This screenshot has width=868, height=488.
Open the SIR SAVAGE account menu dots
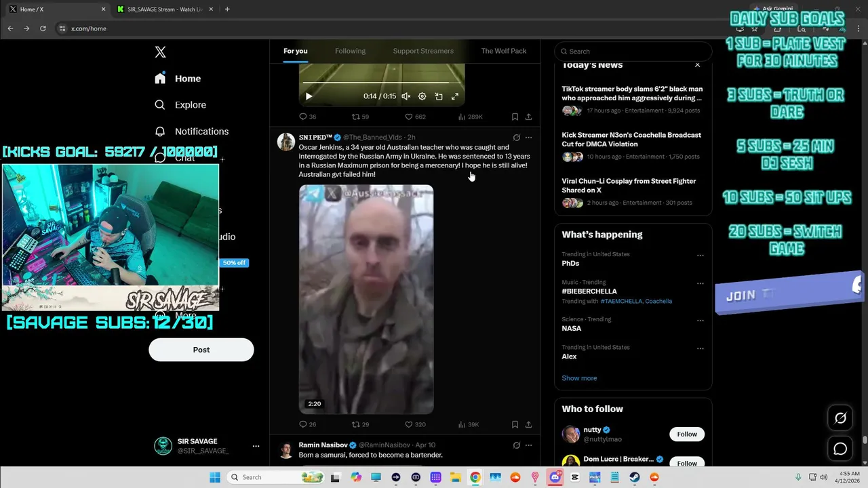tap(256, 446)
